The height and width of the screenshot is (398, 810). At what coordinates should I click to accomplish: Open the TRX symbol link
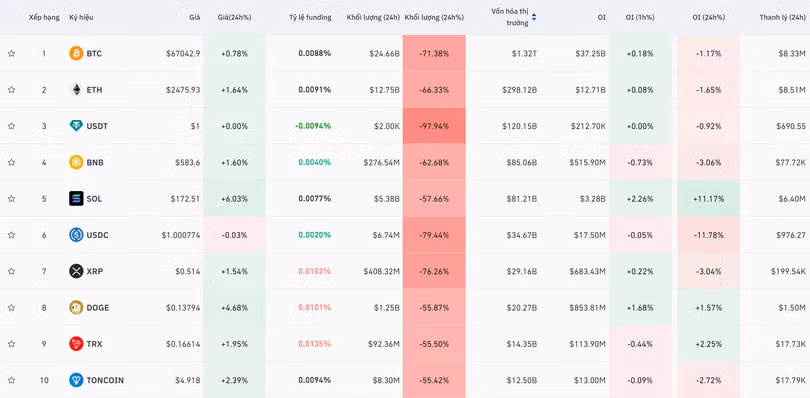pyautogui.click(x=94, y=344)
